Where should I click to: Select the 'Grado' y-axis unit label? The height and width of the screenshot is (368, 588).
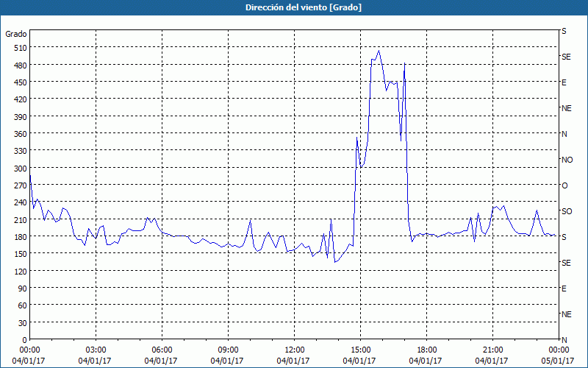(16, 34)
